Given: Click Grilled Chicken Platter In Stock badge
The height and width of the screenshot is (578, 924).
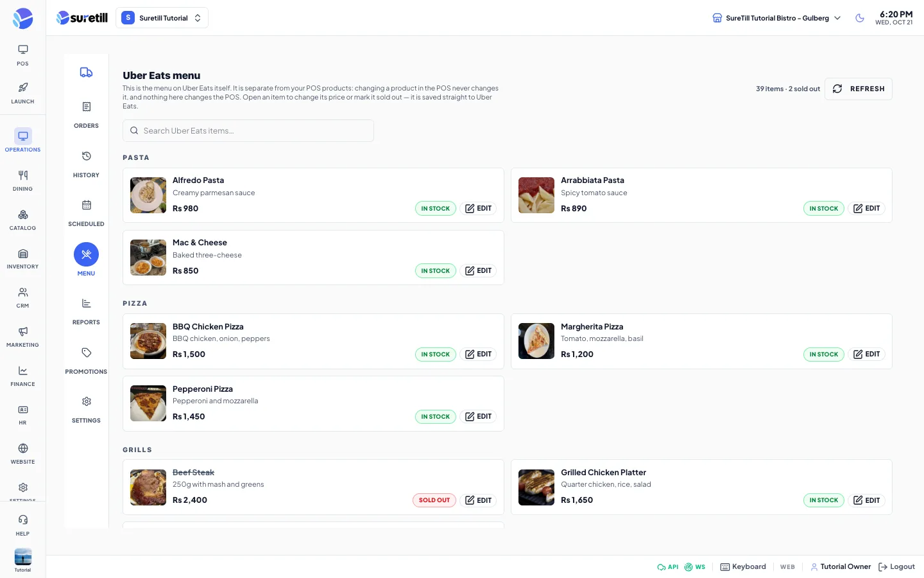Looking at the screenshot, I should 824,500.
